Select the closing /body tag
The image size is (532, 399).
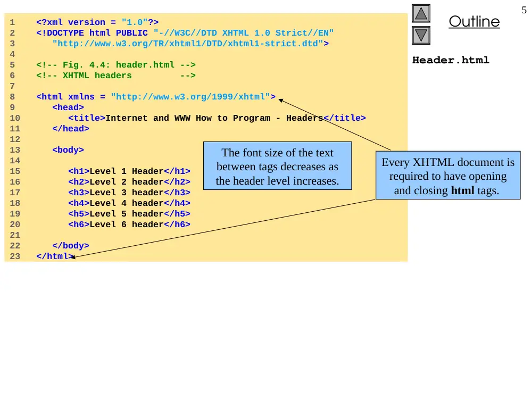point(71,246)
